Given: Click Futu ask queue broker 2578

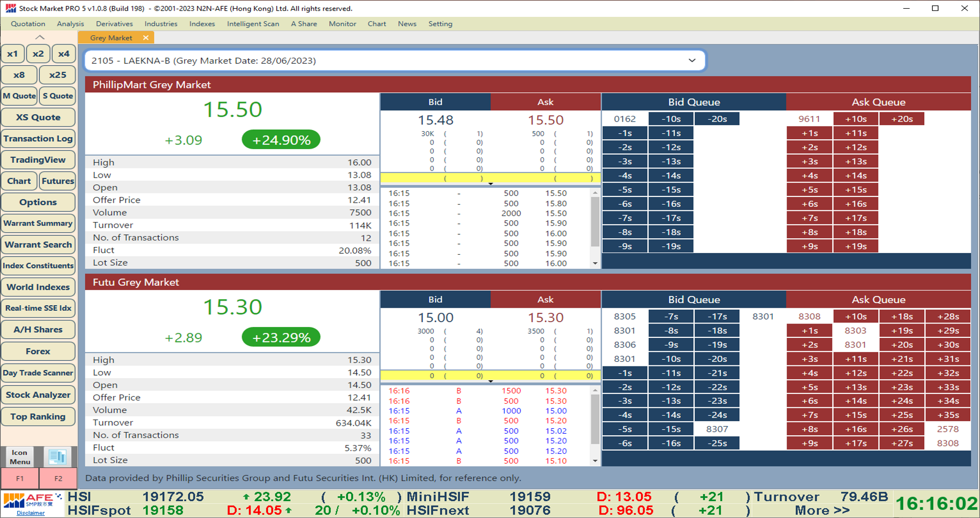Looking at the screenshot, I should click(948, 429).
